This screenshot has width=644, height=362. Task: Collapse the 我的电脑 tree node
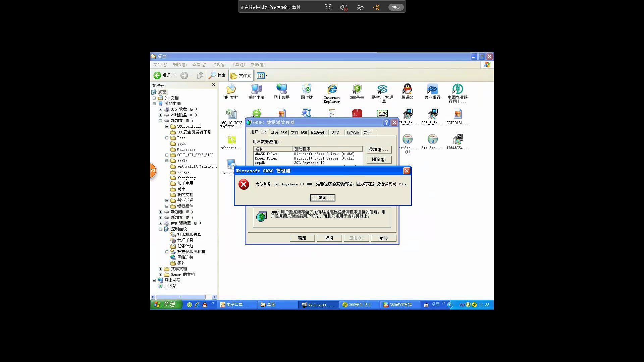tap(154, 104)
